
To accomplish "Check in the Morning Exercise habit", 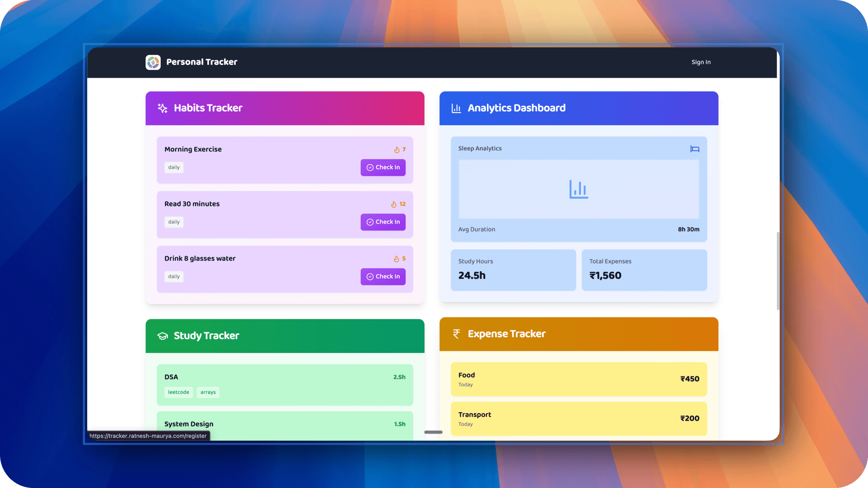I will (383, 167).
